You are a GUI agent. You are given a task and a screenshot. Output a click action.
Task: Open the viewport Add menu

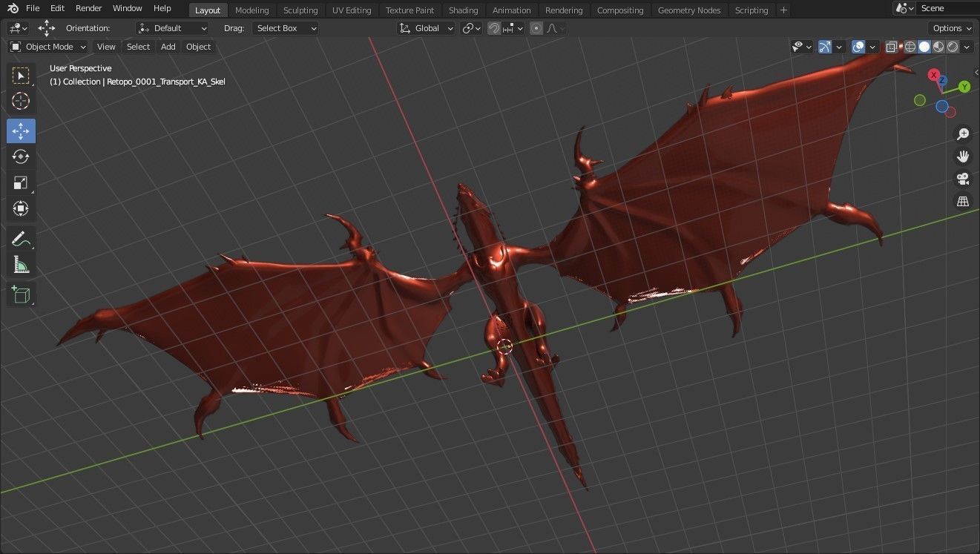pos(168,47)
